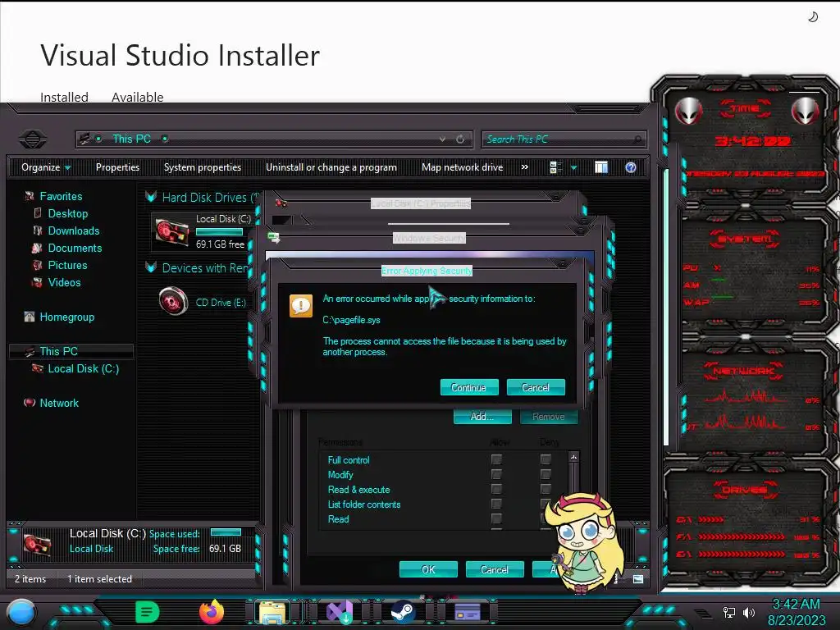The height and width of the screenshot is (630, 840).
Task: Tick Allow checkbox for Full control
Action: point(496,459)
